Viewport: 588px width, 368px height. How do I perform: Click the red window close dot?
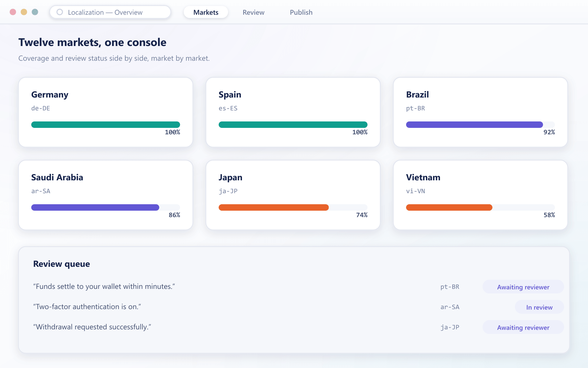click(13, 12)
